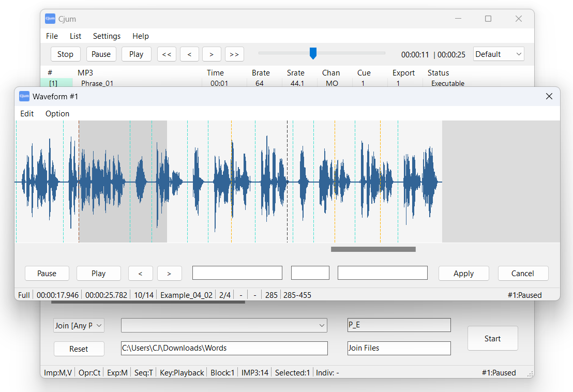Click the < button in Waveform window
573x392 pixels.
pos(140,273)
